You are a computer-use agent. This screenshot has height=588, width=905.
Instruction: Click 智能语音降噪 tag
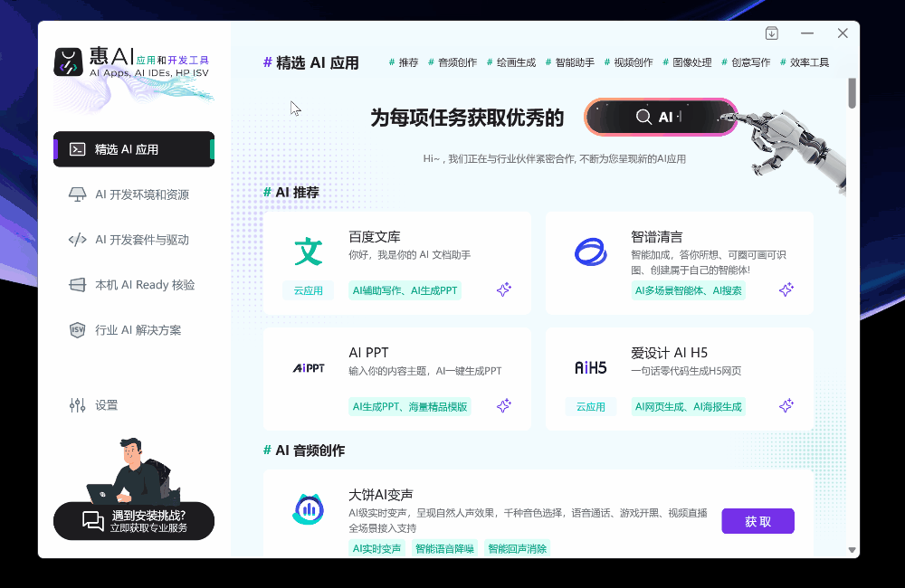tap(444, 549)
